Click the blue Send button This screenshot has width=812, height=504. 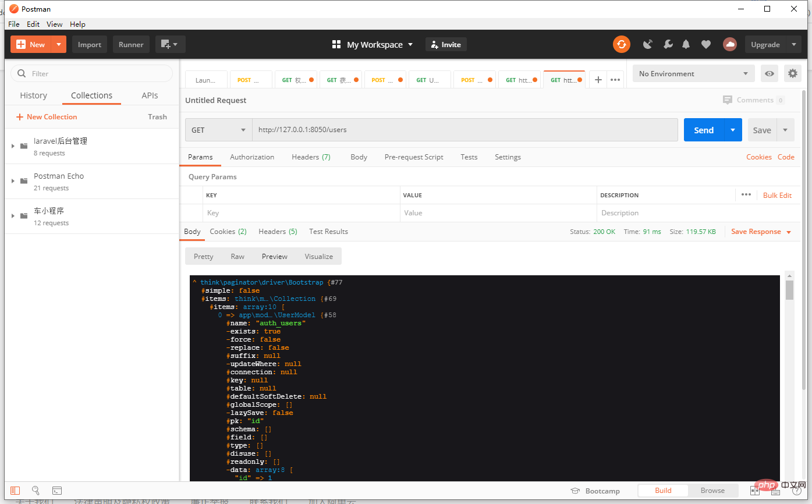tap(704, 130)
